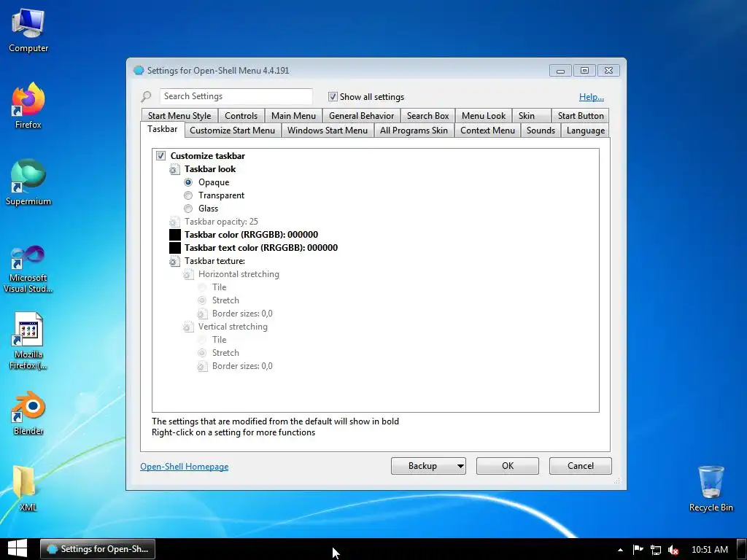
Task: Click the Backup button
Action: [422, 466]
